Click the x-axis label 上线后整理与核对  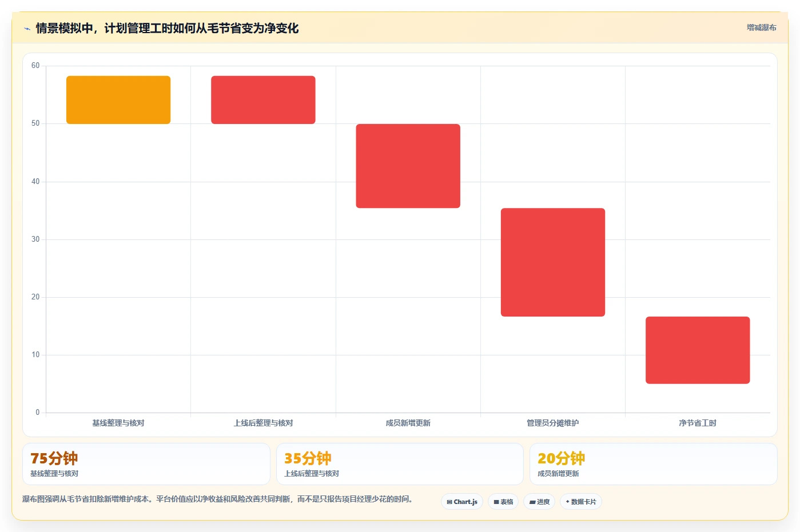[x=263, y=423]
